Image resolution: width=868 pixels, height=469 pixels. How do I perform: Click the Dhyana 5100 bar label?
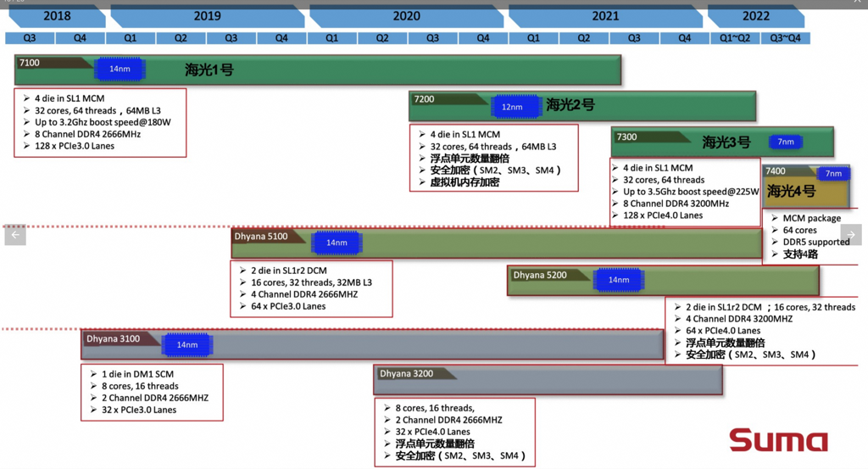(261, 237)
